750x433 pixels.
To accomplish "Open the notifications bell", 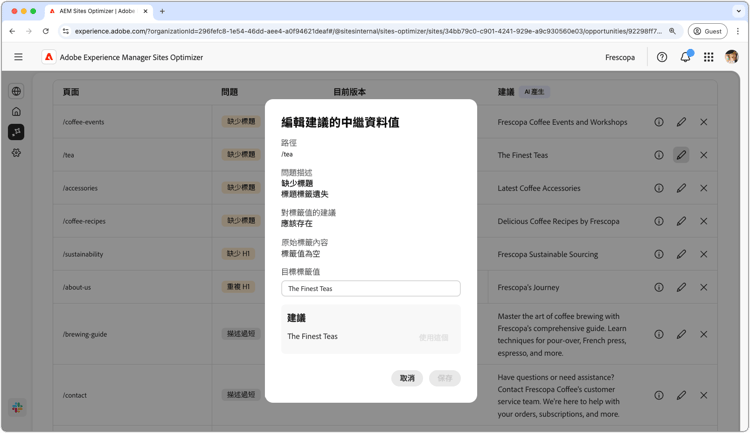I will (685, 57).
